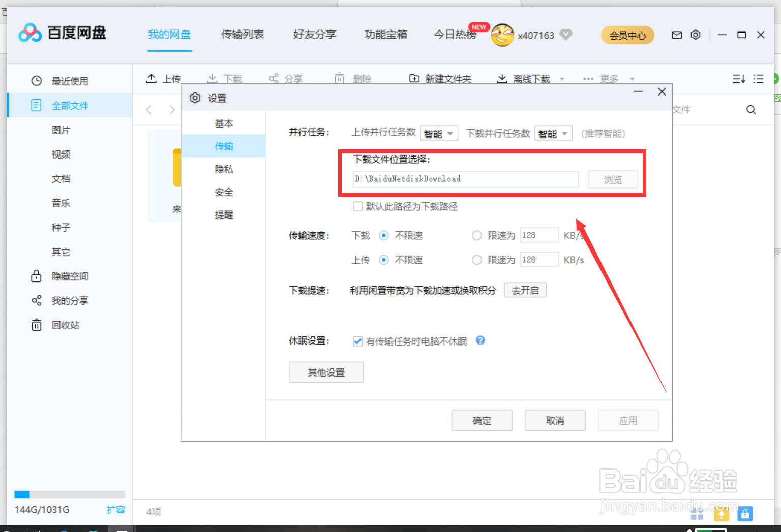Click the storage usage progress bar
This screenshot has width=781, height=532.
70,494
